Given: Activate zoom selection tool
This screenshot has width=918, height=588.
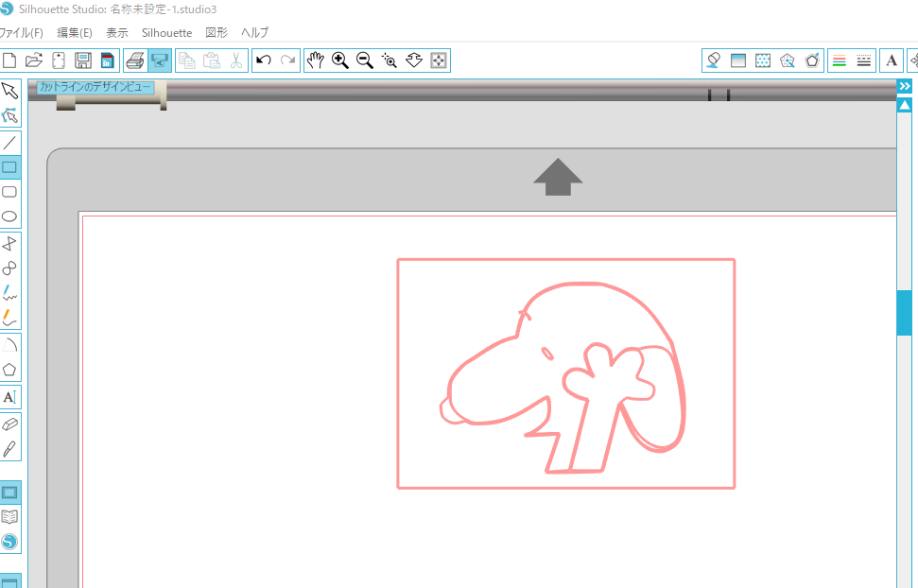Looking at the screenshot, I should (390, 61).
